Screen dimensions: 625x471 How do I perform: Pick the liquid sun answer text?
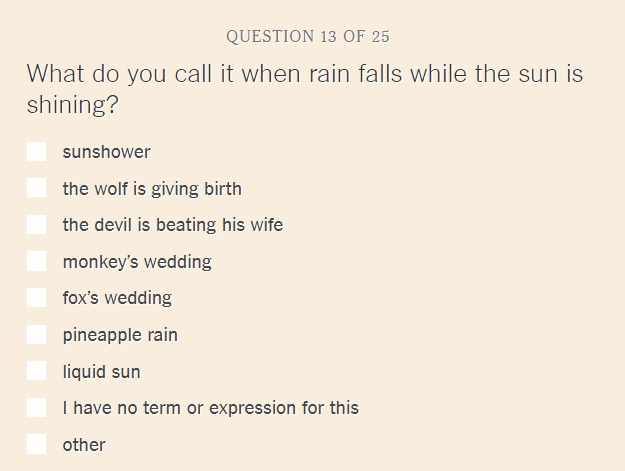point(101,372)
